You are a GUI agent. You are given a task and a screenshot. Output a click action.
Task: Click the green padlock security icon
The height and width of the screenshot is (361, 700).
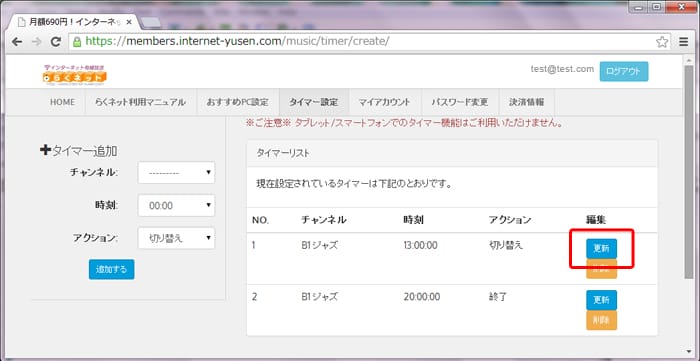click(x=77, y=42)
